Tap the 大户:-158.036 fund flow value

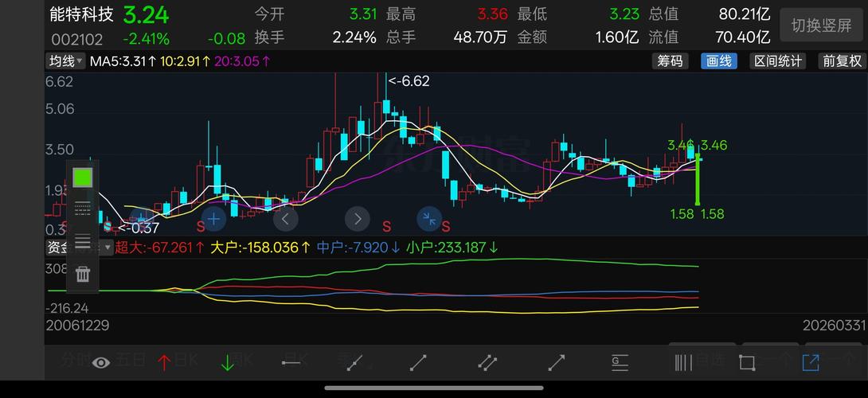tap(260, 248)
